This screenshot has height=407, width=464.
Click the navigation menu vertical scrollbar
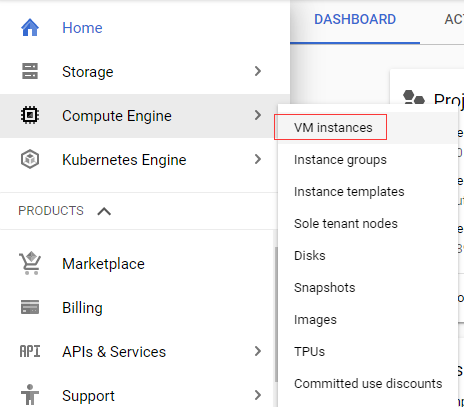[x=276, y=314]
